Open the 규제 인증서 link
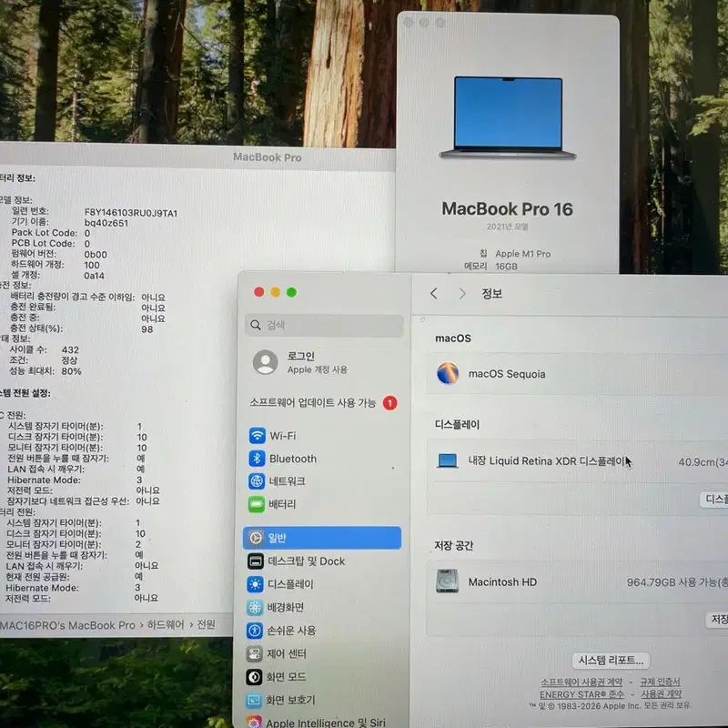The image size is (728, 728). (x=660, y=682)
